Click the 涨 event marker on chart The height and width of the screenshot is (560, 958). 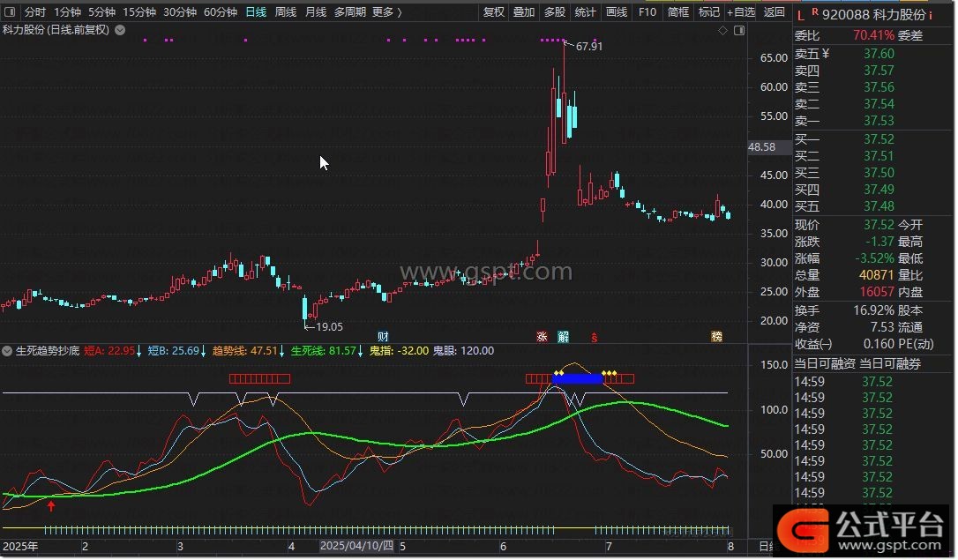542,336
